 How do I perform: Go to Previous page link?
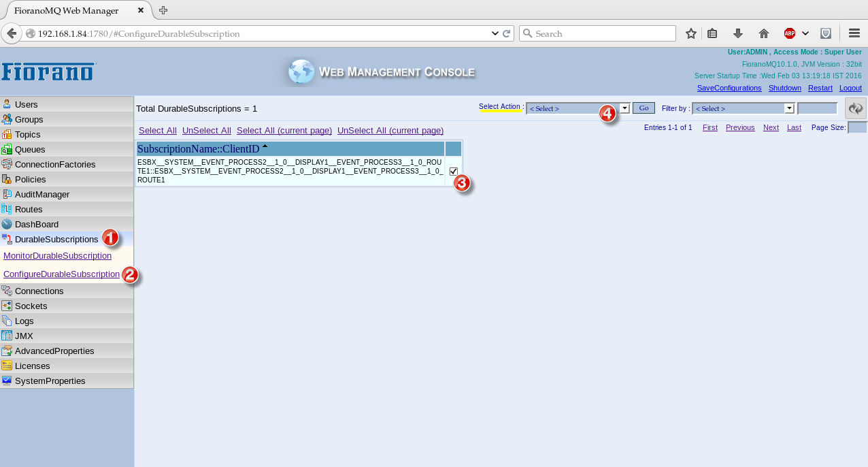pos(740,128)
